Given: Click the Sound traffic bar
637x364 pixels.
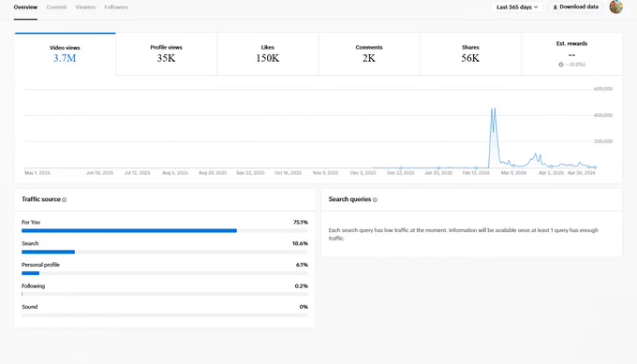Looking at the screenshot, I should coord(165,315).
